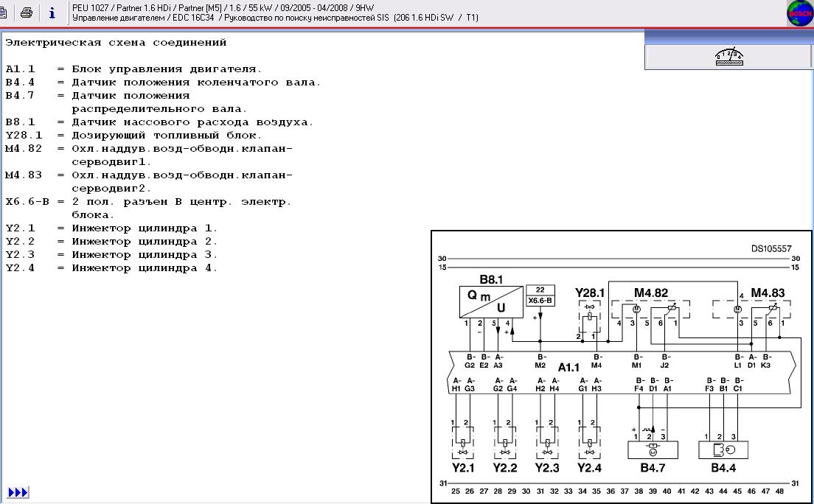The image size is (814, 504).
Task: Click the B4.4 crankshaft sensor symbol
Action: coord(723,449)
